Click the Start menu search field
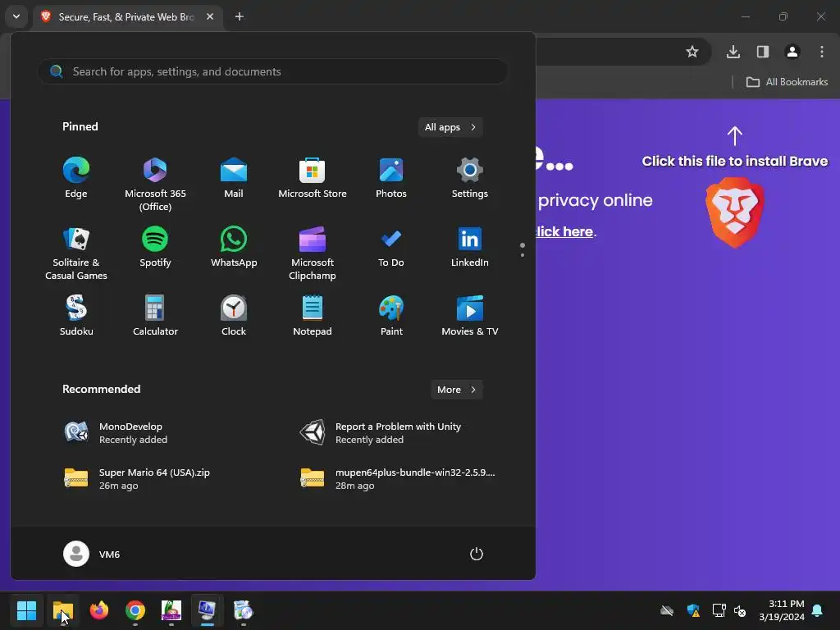 coord(272,71)
